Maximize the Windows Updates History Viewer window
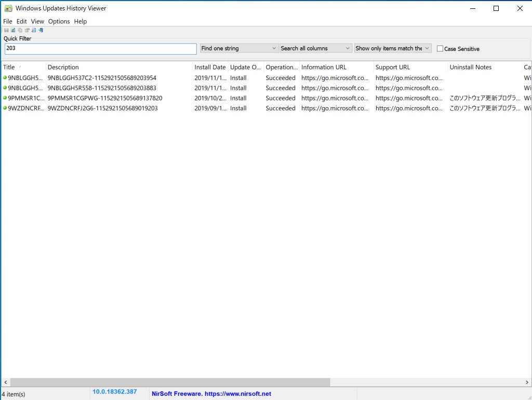This screenshot has height=400, width=532. tap(496, 8)
